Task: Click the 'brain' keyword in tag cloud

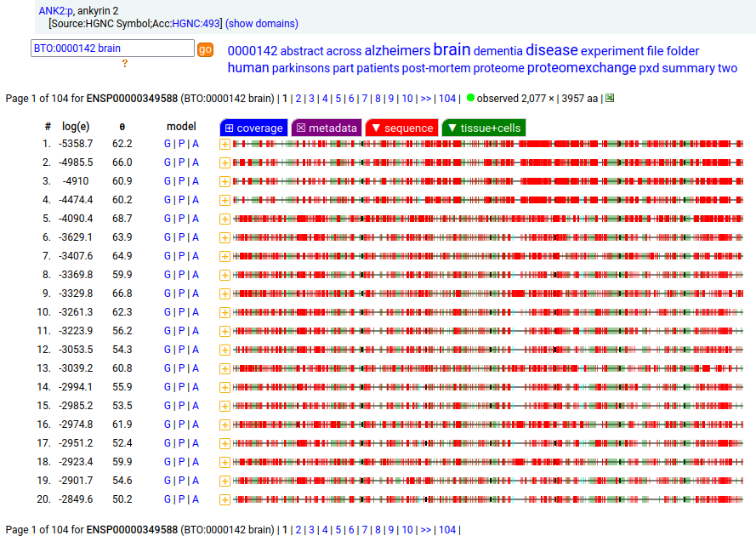Action: click(452, 49)
